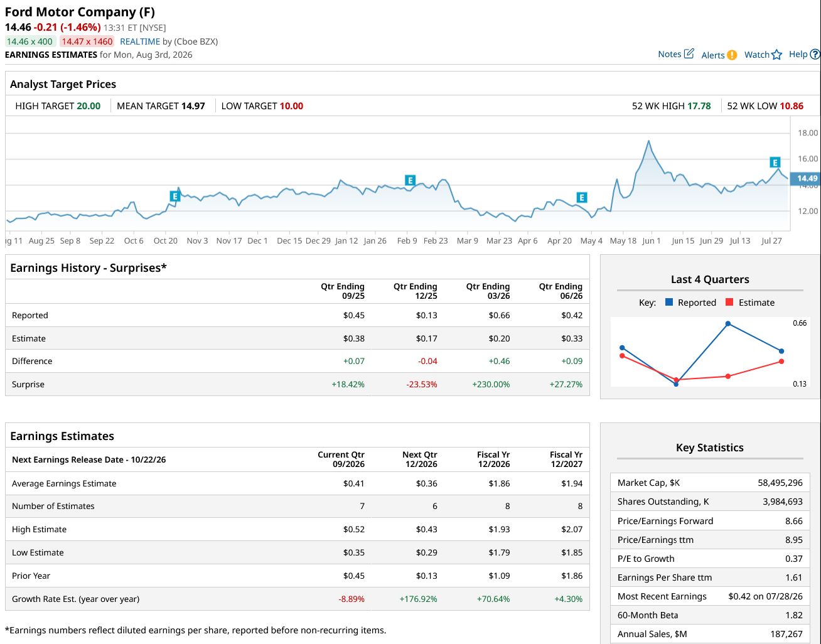Click the Analyst Target Prices heading

click(x=63, y=84)
